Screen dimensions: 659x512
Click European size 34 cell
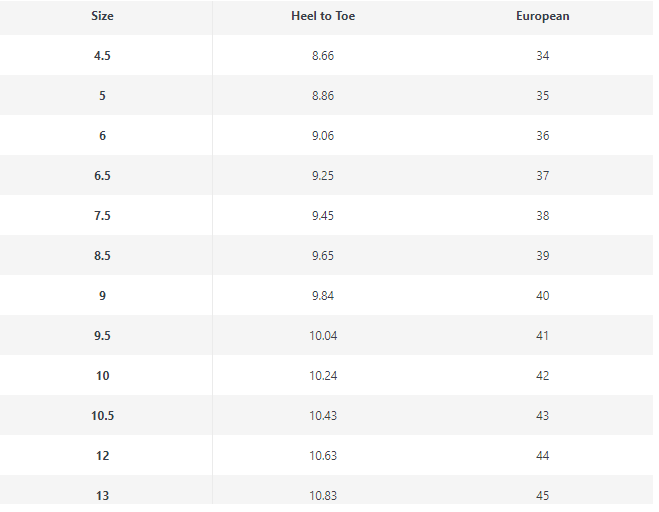[542, 56]
